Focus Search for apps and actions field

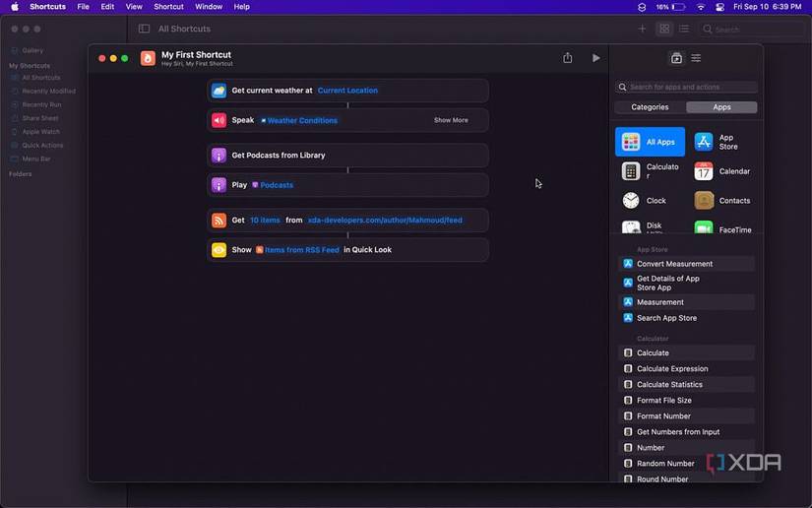coord(686,87)
